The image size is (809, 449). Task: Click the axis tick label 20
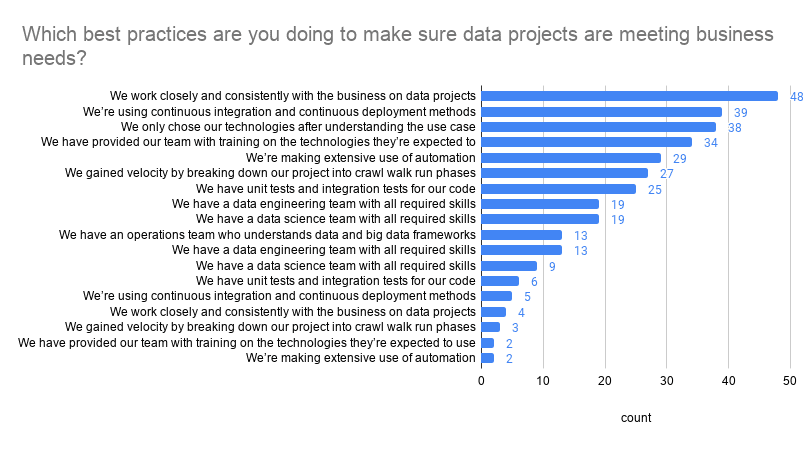605,381
